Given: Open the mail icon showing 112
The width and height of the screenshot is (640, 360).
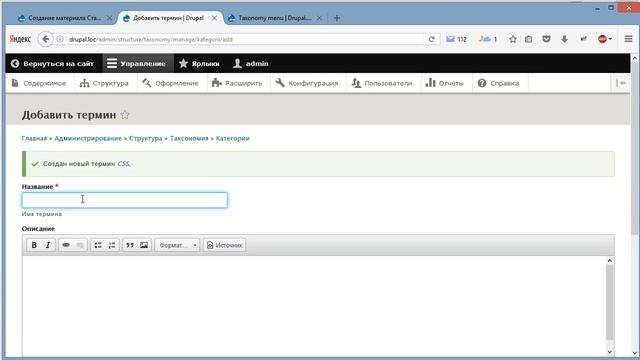Looking at the screenshot, I should click(x=456, y=39).
